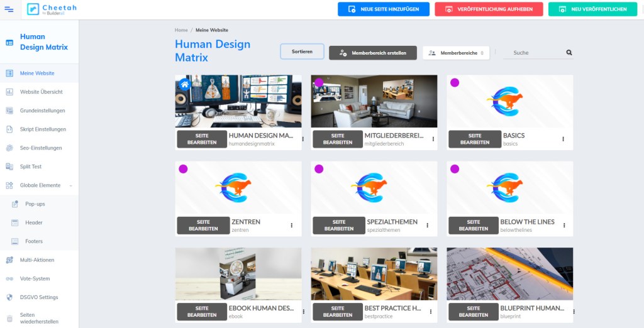Click Veröffentlichung Aufheben button
The width and height of the screenshot is (644, 328).
pos(489,9)
